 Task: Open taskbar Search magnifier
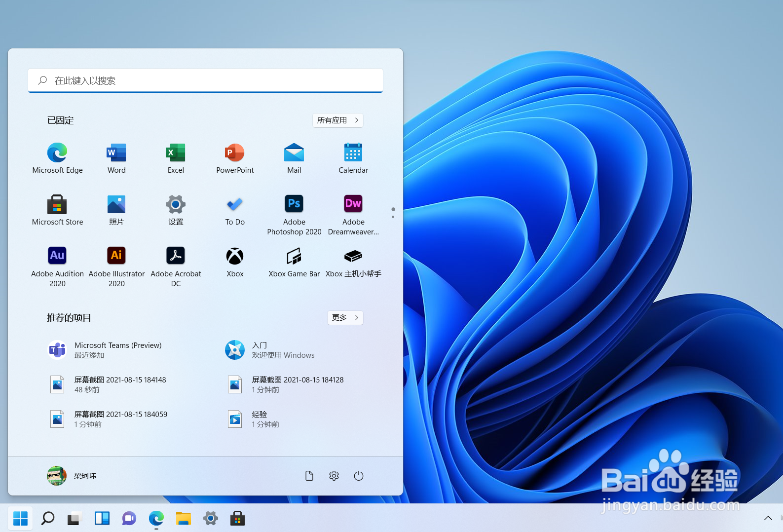point(48,518)
